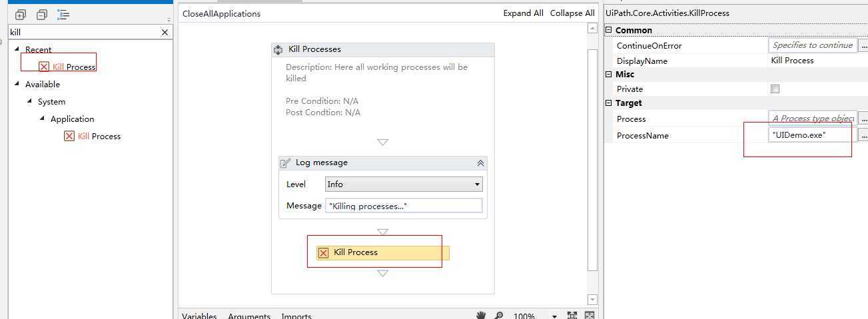The width and height of the screenshot is (868, 319).
Task: Clear the 'kill' search text with X
Action: tap(165, 32)
